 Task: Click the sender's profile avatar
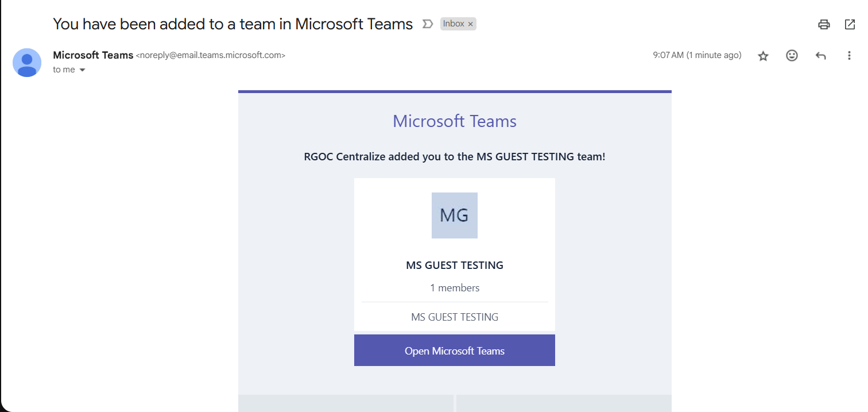point(27,63)
